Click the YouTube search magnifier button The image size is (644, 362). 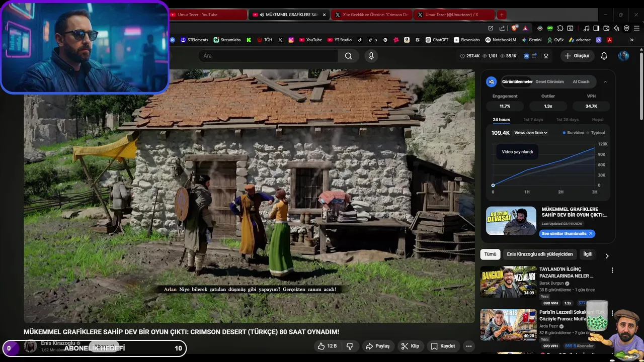(x=348, y=56)
